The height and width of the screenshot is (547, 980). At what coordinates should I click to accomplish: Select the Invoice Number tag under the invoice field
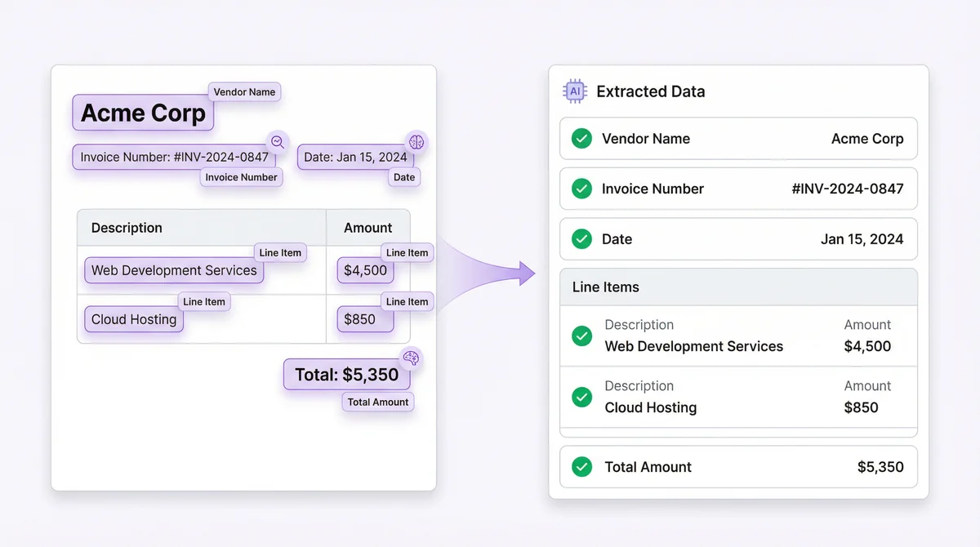[241, 177]
